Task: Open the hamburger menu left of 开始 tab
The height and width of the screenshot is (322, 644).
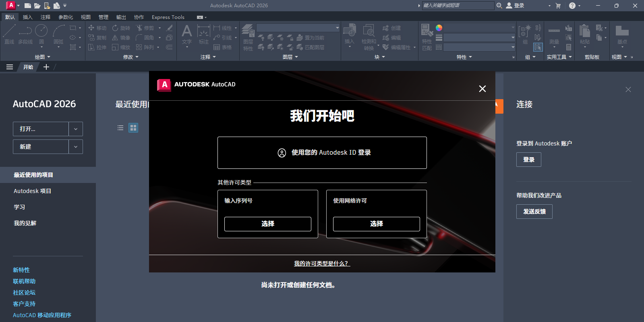Action: [x=10, y=67]
